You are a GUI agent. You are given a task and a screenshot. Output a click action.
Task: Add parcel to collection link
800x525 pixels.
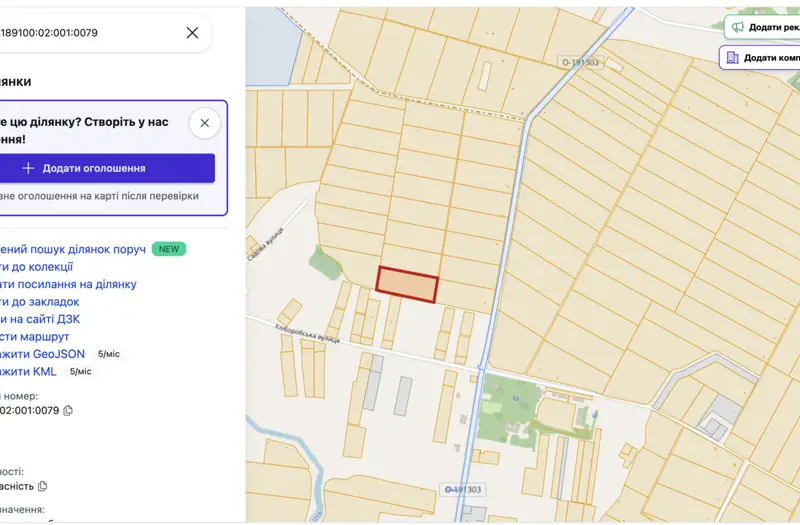point(36,267)
